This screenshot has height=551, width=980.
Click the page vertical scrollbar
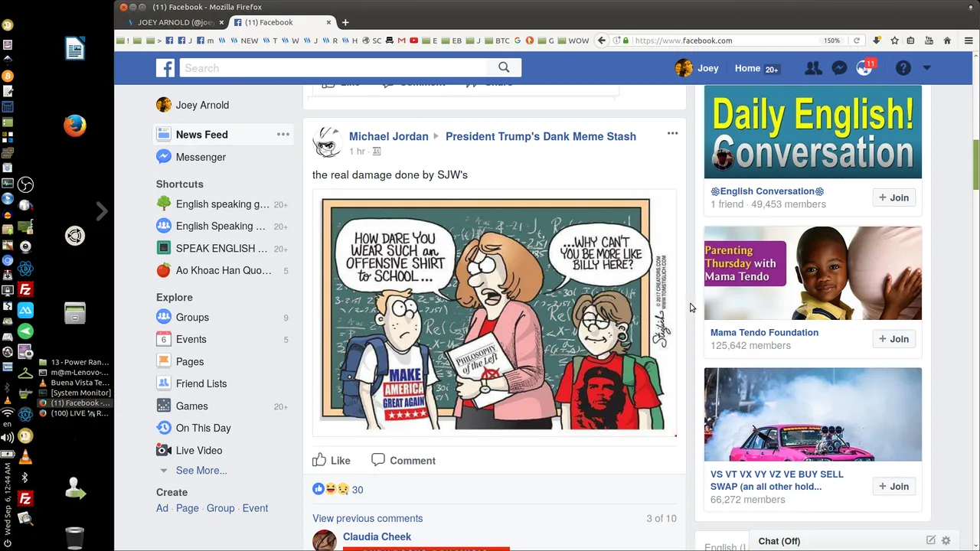click(x=975, y=165)
